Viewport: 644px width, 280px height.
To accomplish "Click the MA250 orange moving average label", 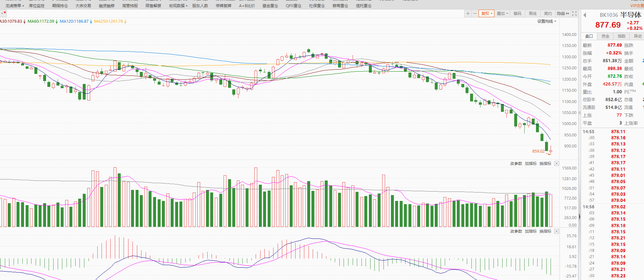I will pyautogui.click(x=109, y=21).
